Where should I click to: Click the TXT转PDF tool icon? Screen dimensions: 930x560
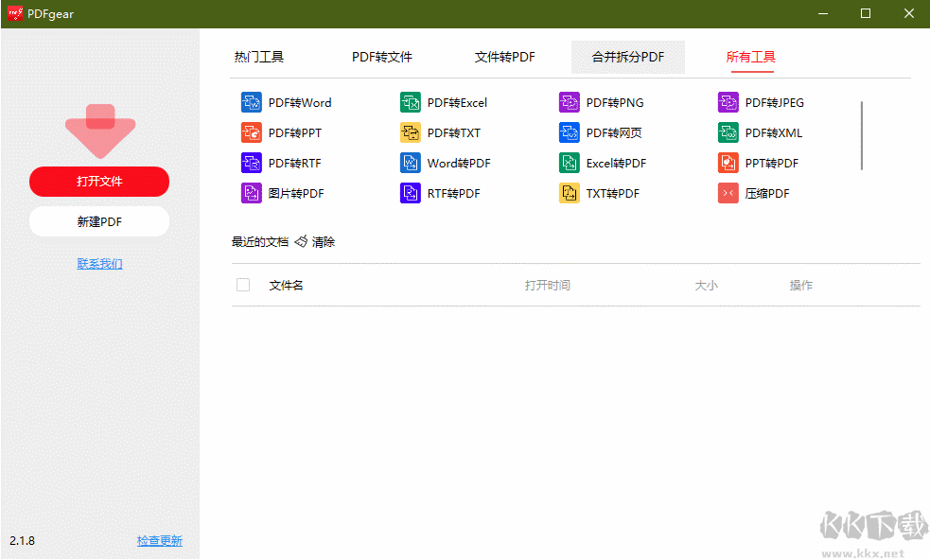coord(570,193)
